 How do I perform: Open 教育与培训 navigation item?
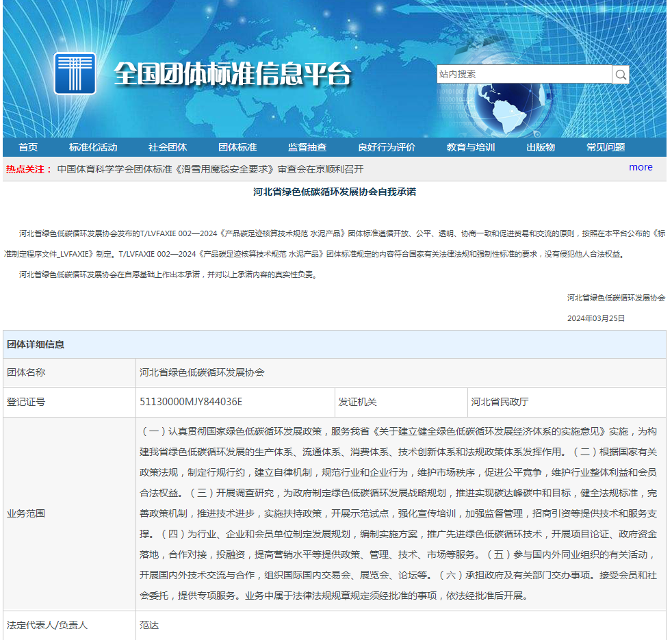(471, 147)
